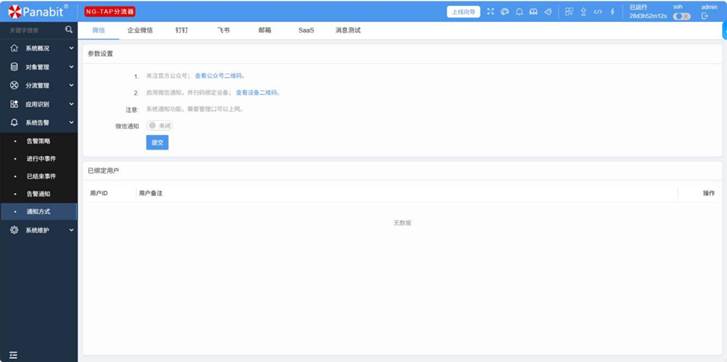Click the circled-cross icon for 分流管理
The height and width of the screenshot is (362, 727).
coord(14,85)
